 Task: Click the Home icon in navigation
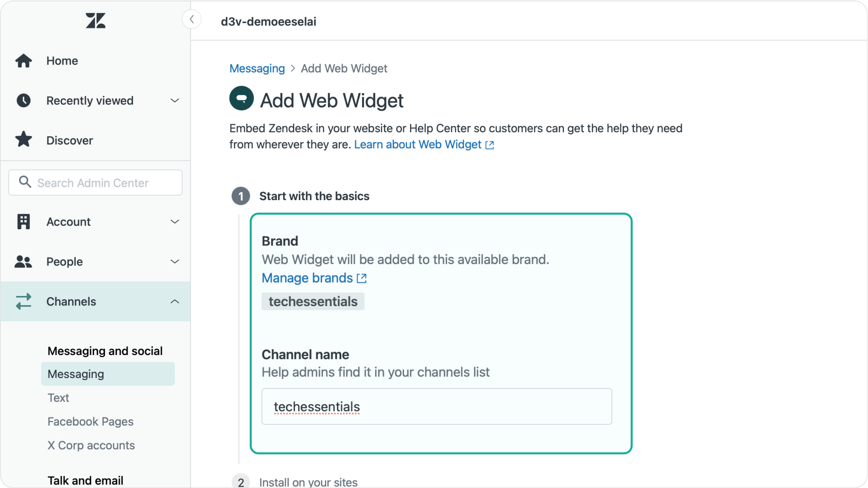tap(24, 60)
